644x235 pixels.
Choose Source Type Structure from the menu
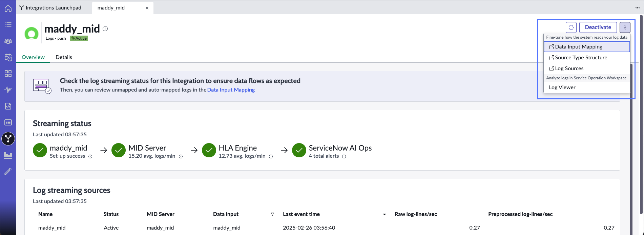click(587, 58)
